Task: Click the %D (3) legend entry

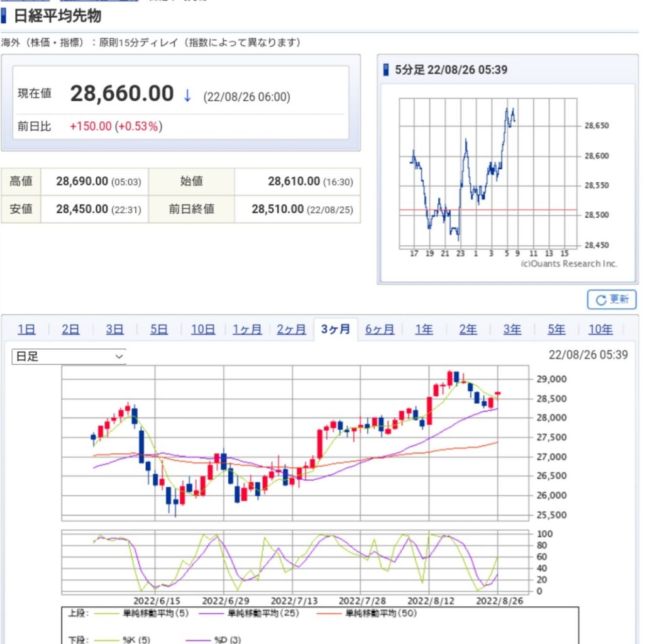Action: pos(214,640)
